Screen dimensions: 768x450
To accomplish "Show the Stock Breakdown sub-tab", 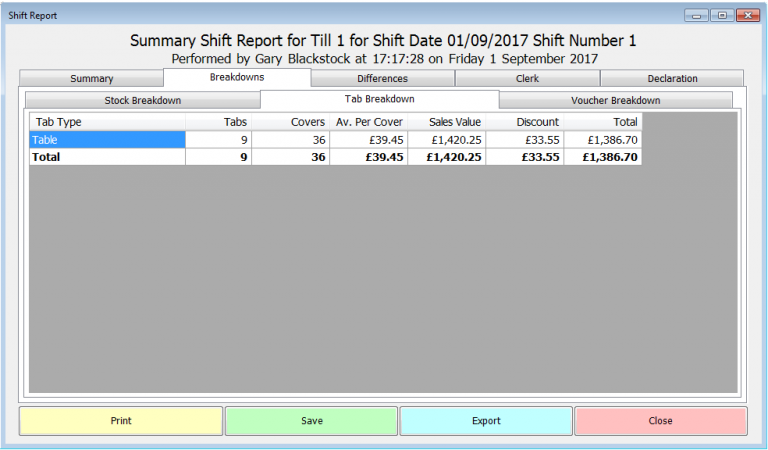I will (x=142, y=101).
